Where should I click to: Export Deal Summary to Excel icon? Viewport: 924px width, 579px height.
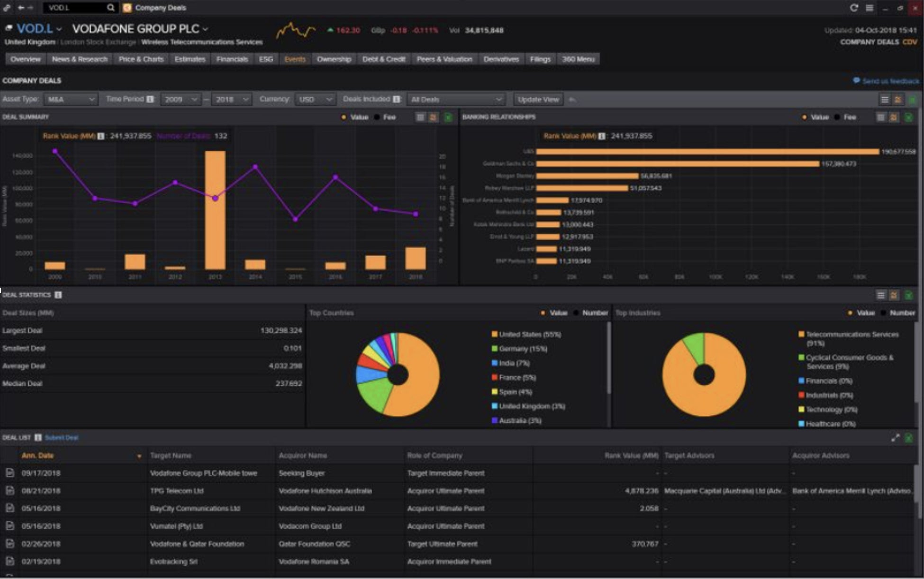point(448,117)
